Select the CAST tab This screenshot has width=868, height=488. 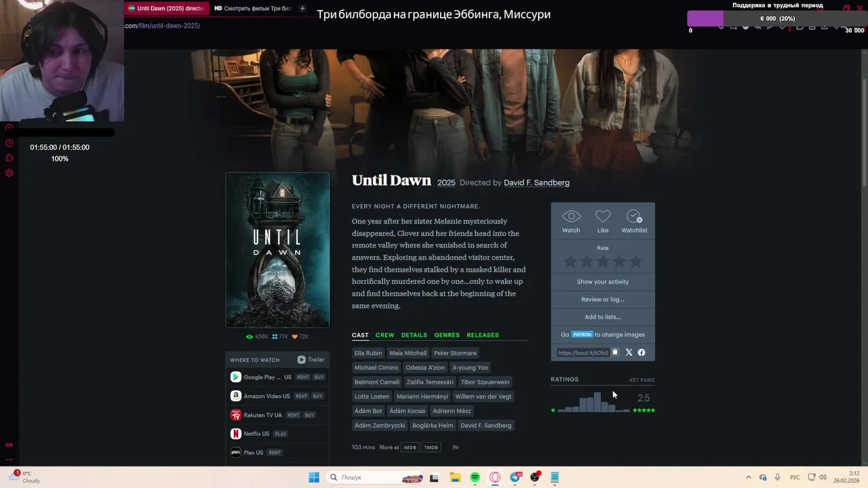click(x=360, y=335)
